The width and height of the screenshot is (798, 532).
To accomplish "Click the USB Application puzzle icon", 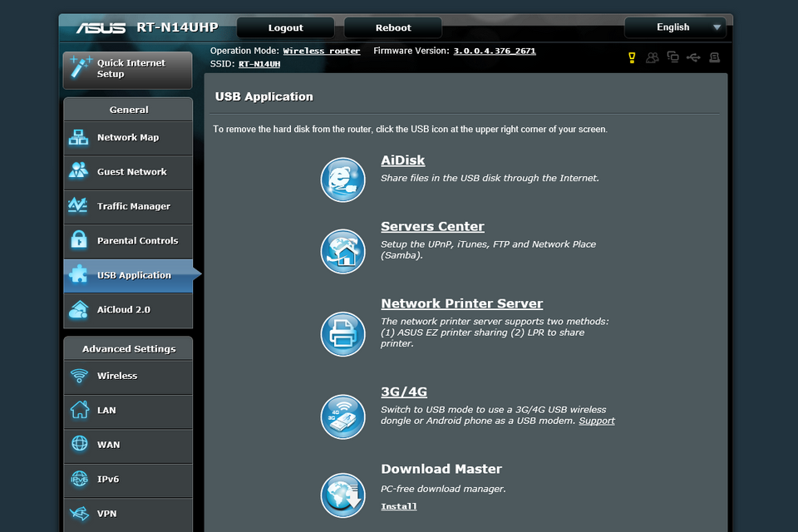I will point(78,273).
